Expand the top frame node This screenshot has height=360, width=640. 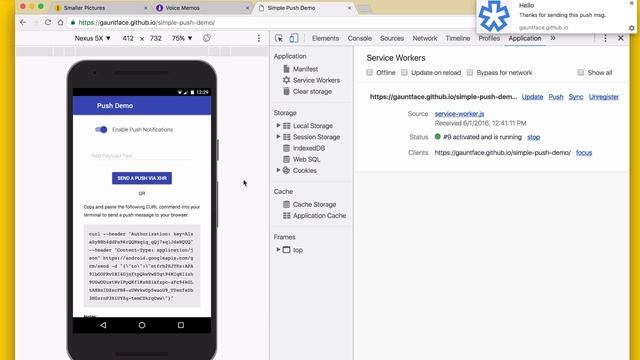click(x=278, y=249)
